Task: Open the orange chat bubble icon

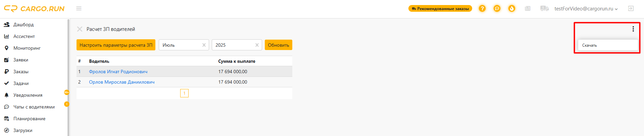Action: click(x=497, y=8)
